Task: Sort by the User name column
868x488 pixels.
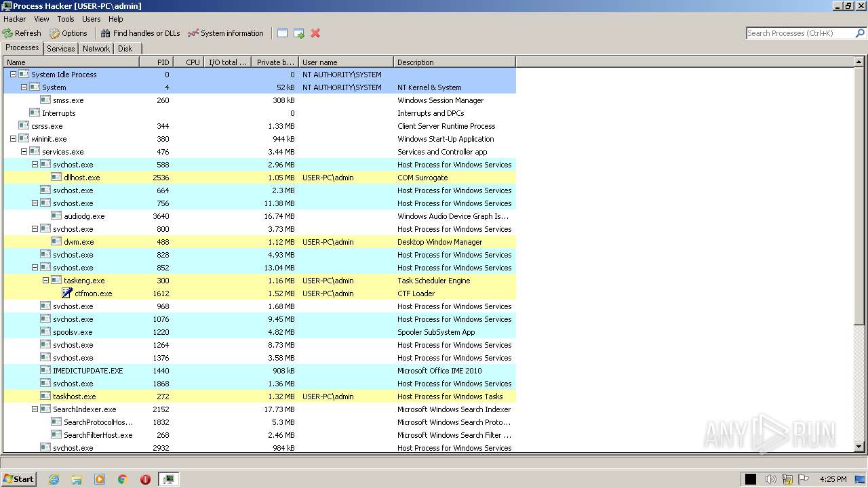Action: [346, 62]
